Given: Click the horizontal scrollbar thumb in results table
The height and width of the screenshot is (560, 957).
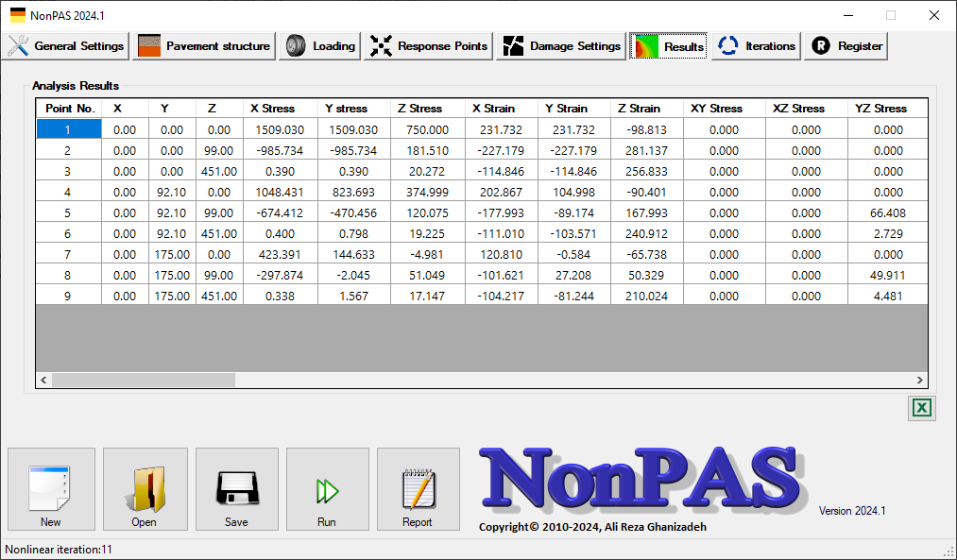Looking at the screenshot, I should pyautogui.click(x=143, y=380).
